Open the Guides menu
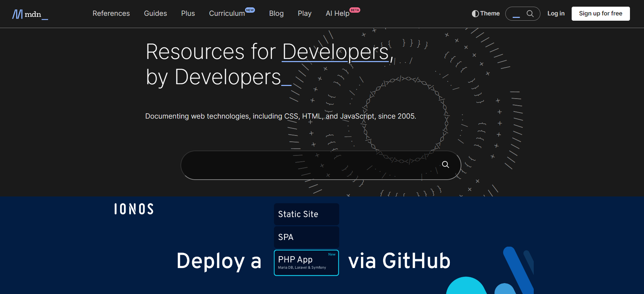The width and height of the screenshot is (644, 294). click(155, 13)
